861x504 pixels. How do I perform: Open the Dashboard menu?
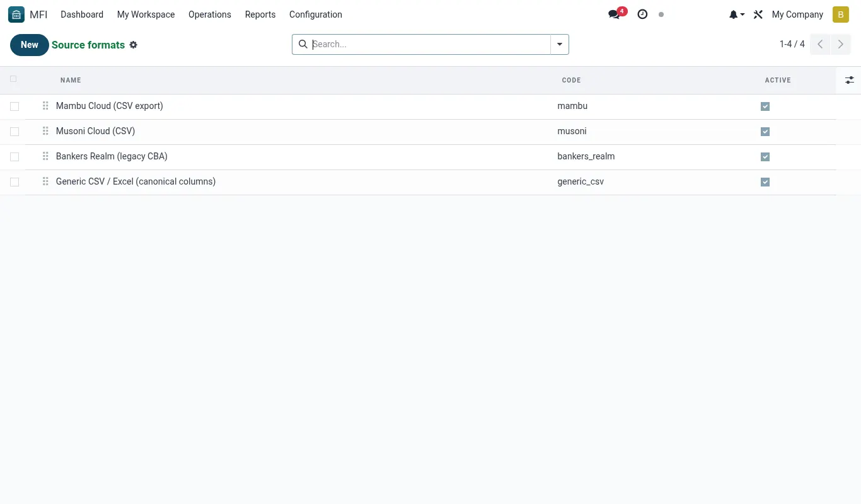pyautogui.click(x=82, y=14)
